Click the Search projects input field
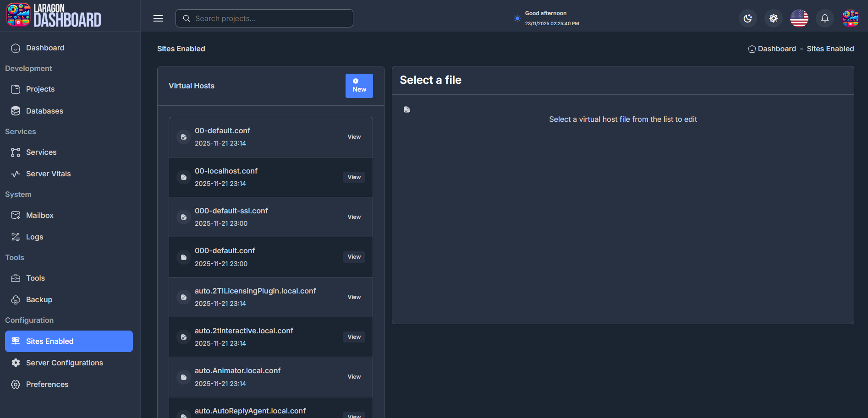This screenshot has width=868, height=418. tap(264, 18)
